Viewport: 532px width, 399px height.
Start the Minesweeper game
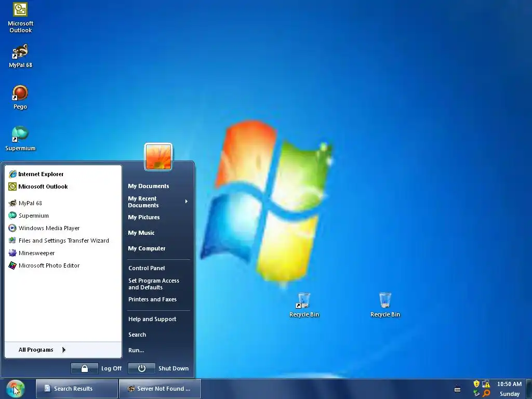[x=63, y=253]
